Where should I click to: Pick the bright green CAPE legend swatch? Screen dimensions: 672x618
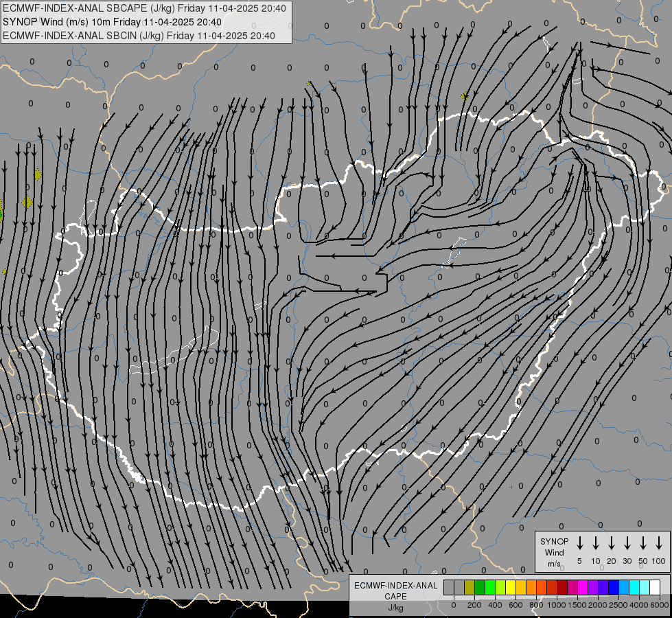click(x=490, y=587)
